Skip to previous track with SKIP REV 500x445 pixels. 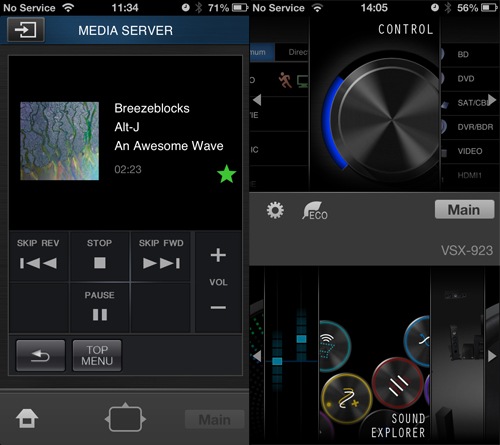click(x=39, y=256)
